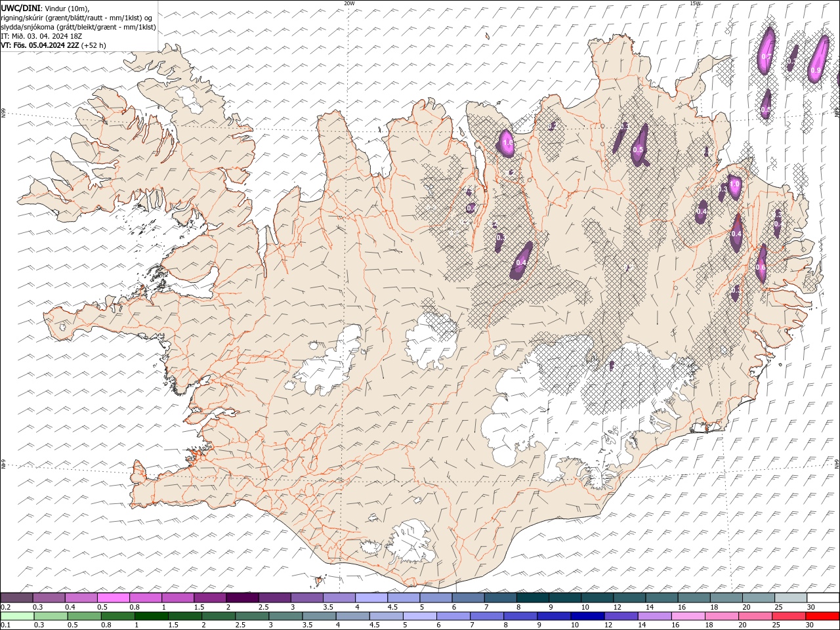Select the orchid 0.4 swatch in upper legend row

click(x=81, y=598)
